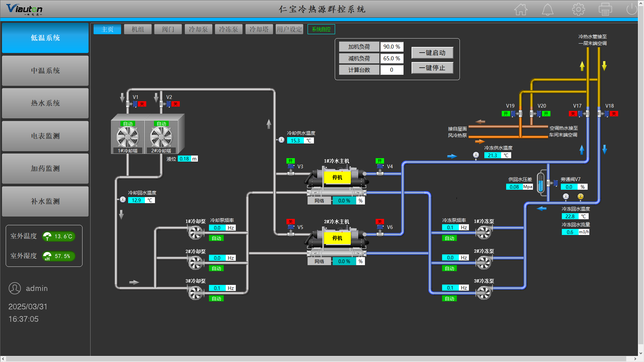This screenshot has width=644, height=362.
Task: Open settings gear in top bar
Action: coord(578,9)
